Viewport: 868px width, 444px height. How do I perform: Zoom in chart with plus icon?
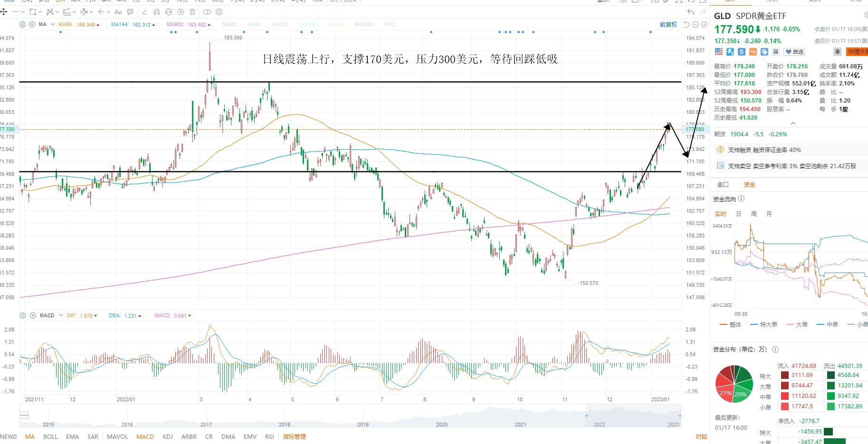tap(704, 24)
